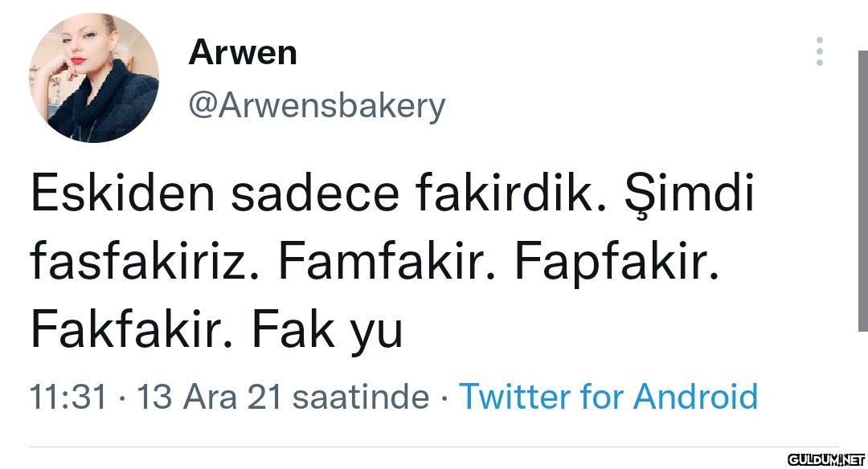This screenshot has height=469, width=868.
Task: Click the word "Şimdi" in the tweet
Action: pos(690,195)
